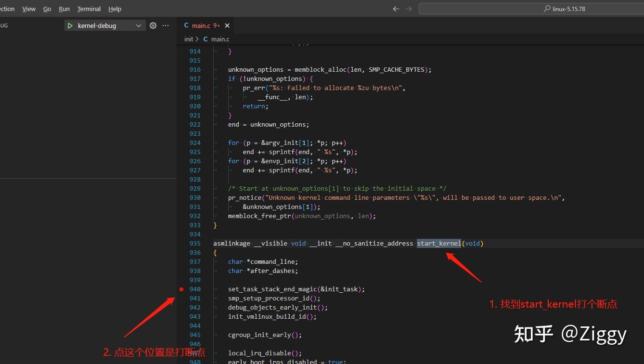Click line number 935 in the gutter

click(x=195, y=244)
